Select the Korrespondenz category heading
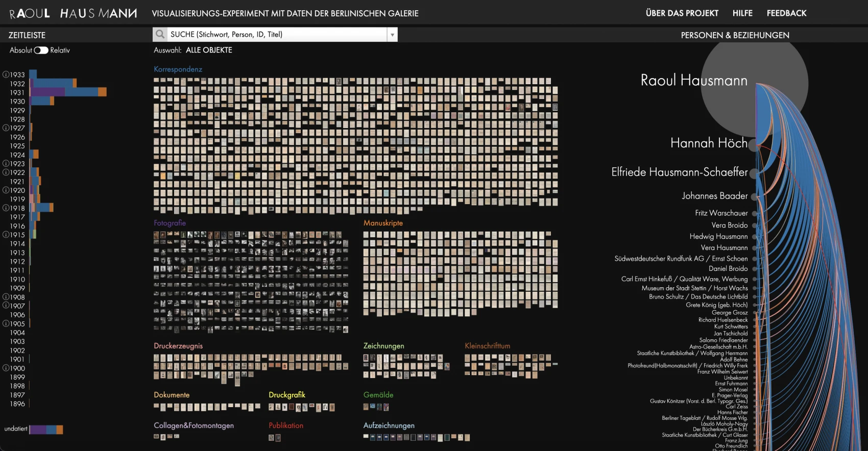The image size is (868, 451). coord(178,69)
